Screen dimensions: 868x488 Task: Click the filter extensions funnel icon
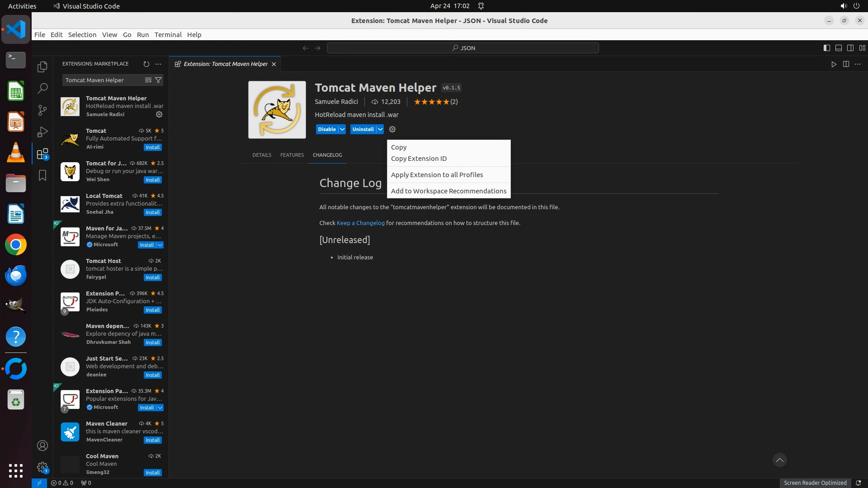[x=158, y=80]
